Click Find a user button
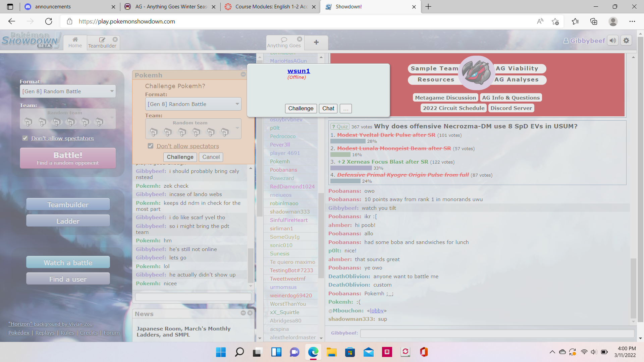The height and width of the screenshot is (362, 644). coord(68,279)
